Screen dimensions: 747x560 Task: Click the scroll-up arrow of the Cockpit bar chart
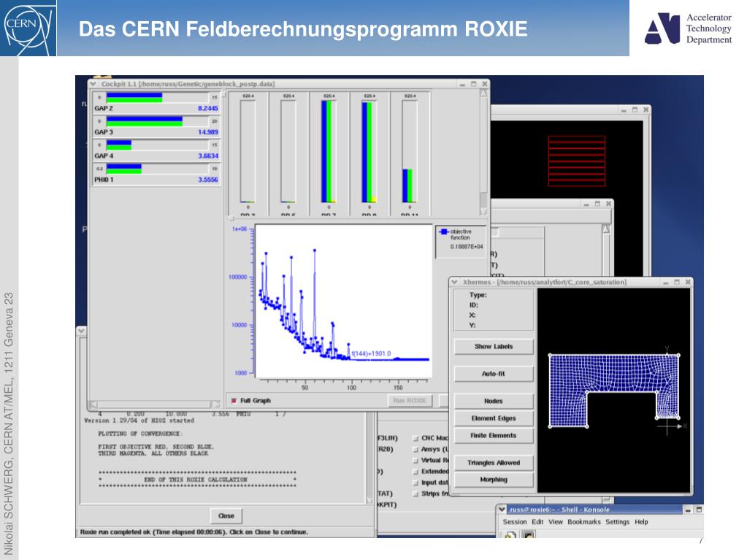click(x=483, y=93)
